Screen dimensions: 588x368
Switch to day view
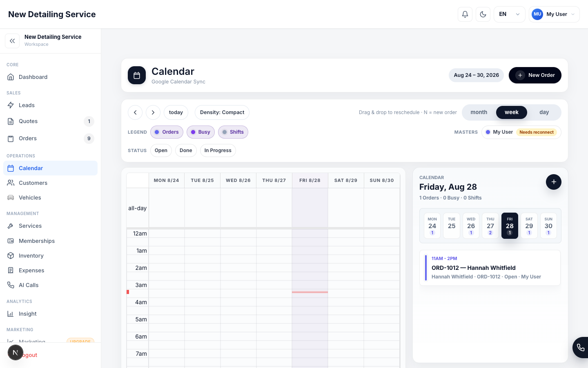[x=544, y=112]
